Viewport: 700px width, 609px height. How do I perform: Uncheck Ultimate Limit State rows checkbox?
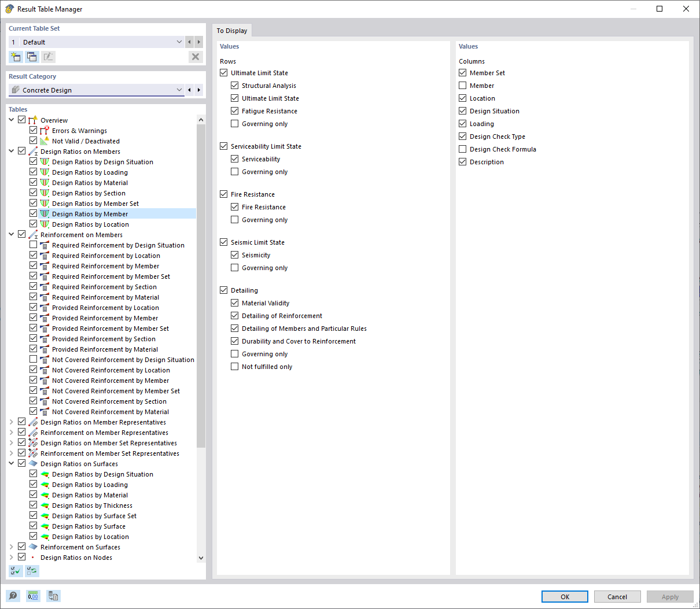tap(224, 73)
